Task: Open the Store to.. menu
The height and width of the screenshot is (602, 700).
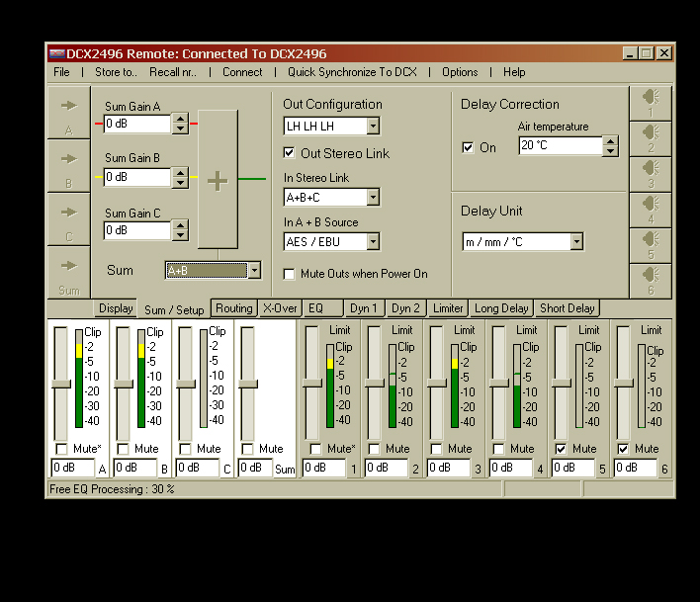Action: (x=116, y=72)
